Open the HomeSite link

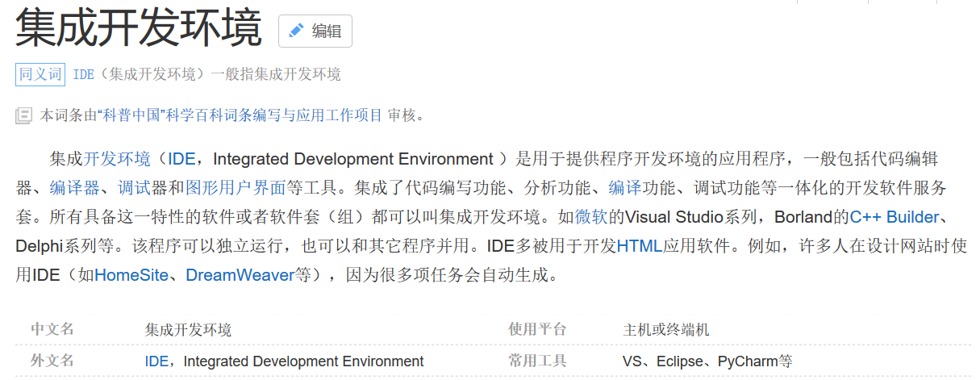(x=131, y=276)
